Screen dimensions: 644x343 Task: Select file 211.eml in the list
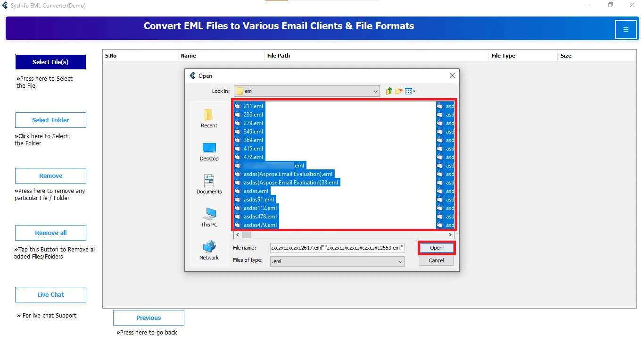pyautogui.click(x=249, y=106)
